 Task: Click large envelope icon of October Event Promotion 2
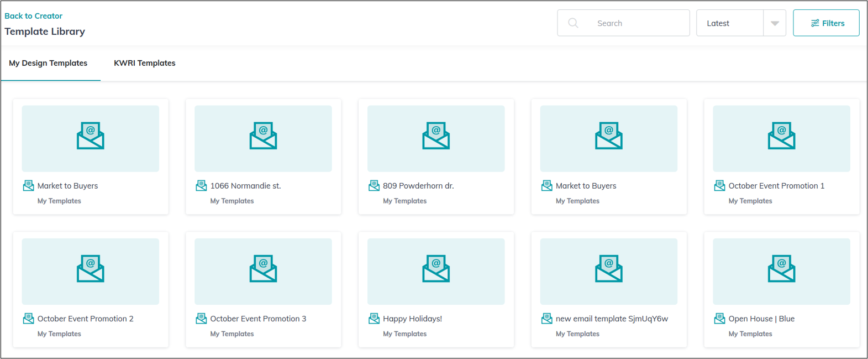click(91, 269)
